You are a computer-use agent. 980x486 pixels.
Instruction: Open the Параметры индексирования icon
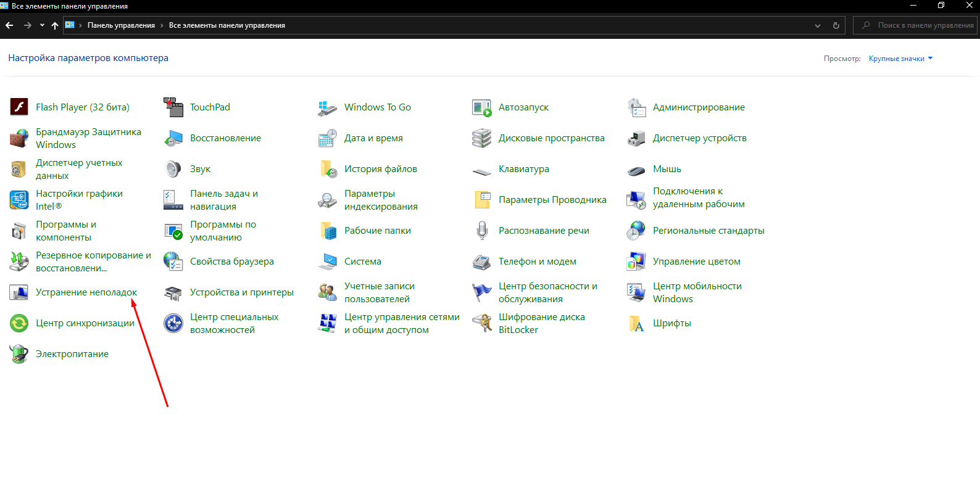[328, 200]
